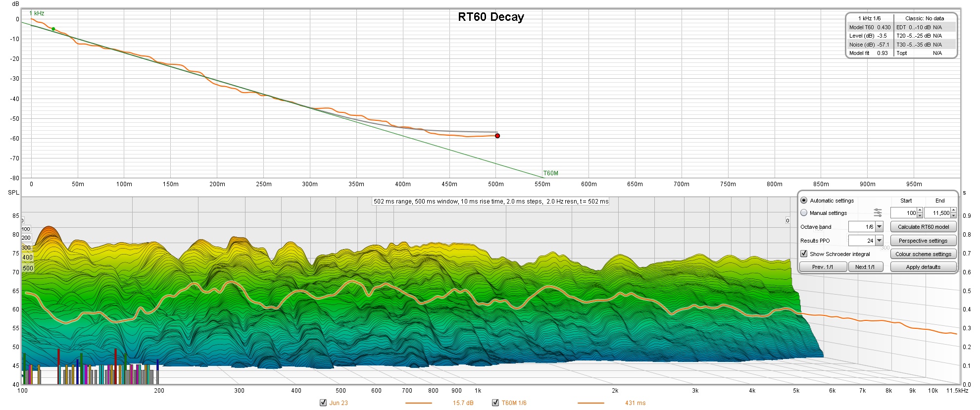
Task: Uncheck Show Schroeder integral checkbox
Action: point(804,254)
